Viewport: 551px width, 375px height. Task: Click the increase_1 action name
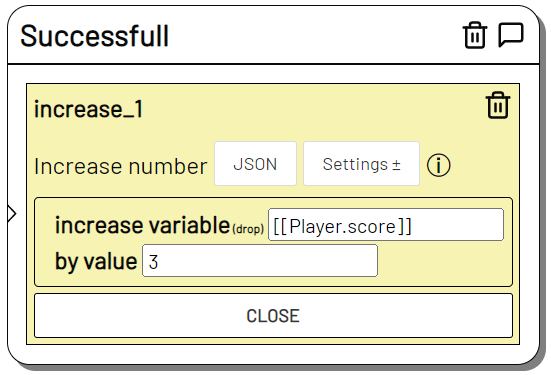coord(89,109)
